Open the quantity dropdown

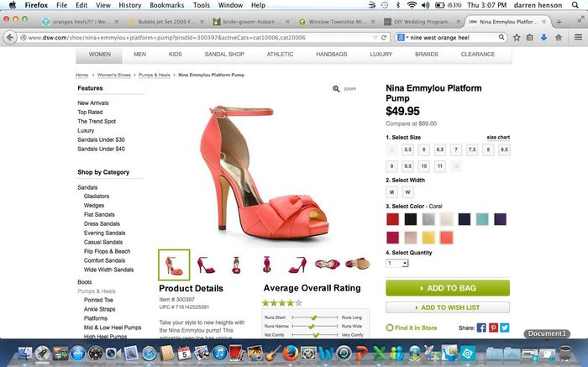(x=396, y=264)
